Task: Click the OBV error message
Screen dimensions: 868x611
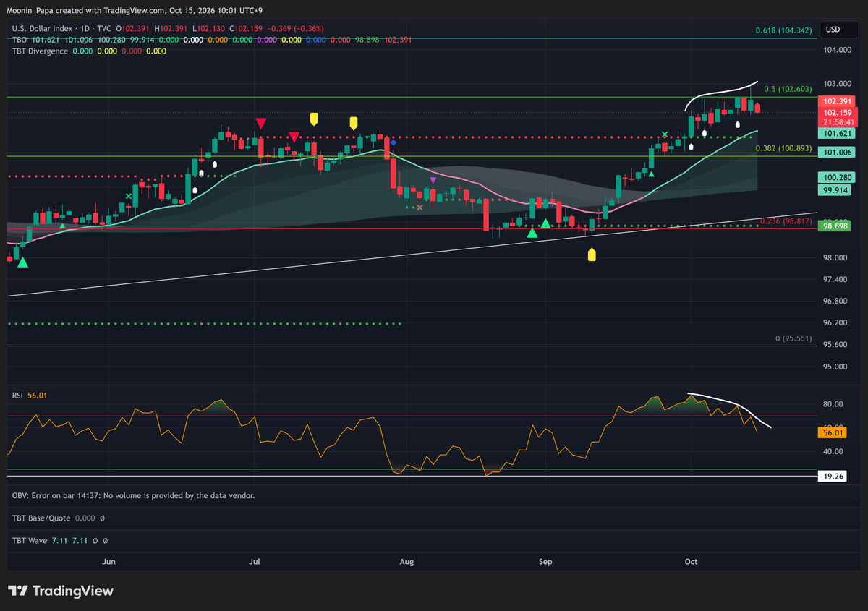Action: 133,496
